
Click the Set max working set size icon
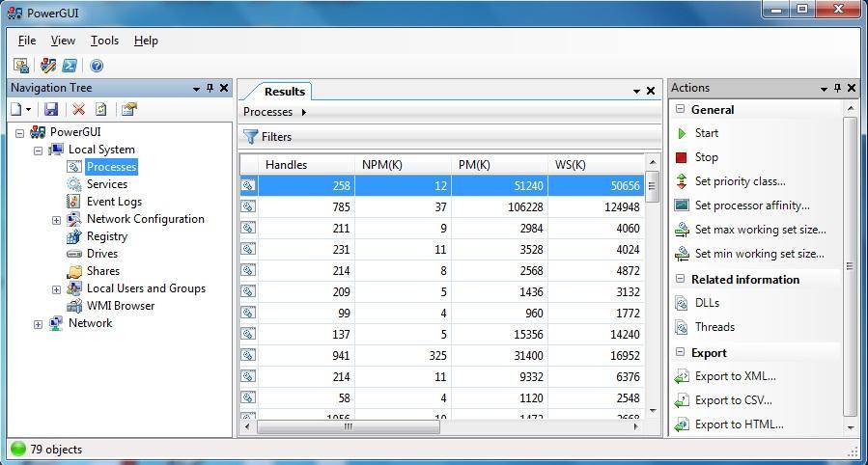pyautogui.click(x=682, y=230)
